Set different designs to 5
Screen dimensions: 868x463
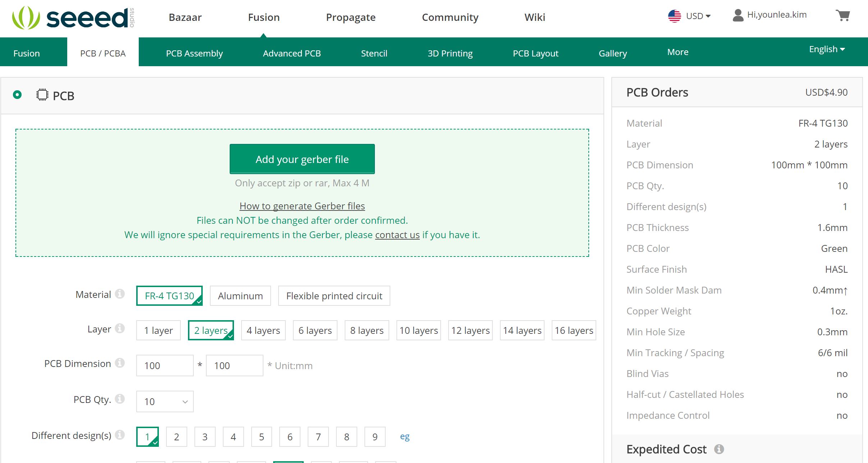262,437
